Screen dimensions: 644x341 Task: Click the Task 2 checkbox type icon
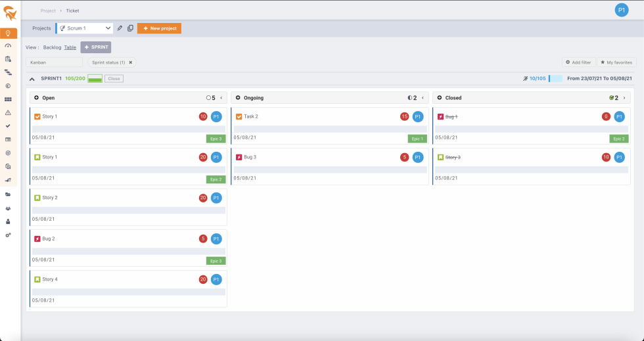coord(239,116)
